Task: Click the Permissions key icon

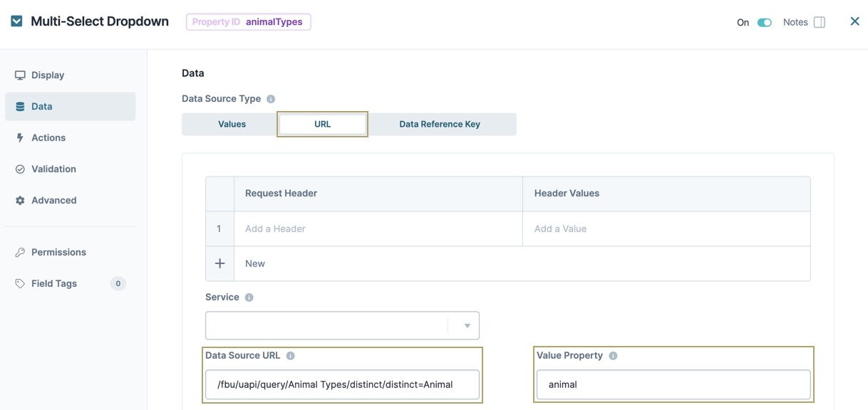Action: pyautogui.click(x=20, y=252)
